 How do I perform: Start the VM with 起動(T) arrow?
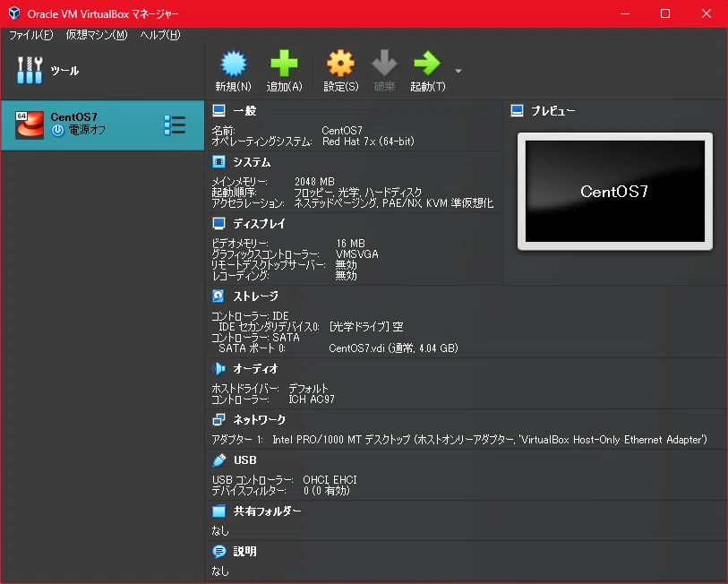(x=428, y=64)
